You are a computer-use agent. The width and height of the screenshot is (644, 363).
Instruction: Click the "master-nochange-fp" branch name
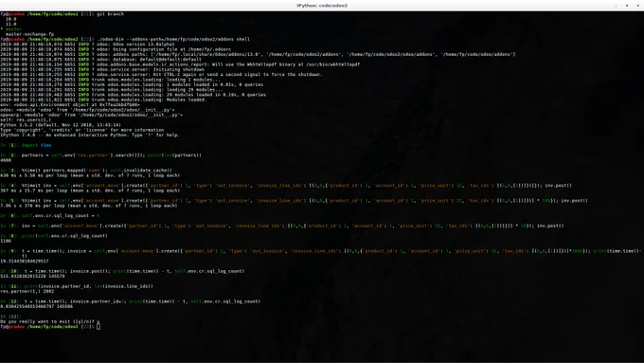(29, 34)
